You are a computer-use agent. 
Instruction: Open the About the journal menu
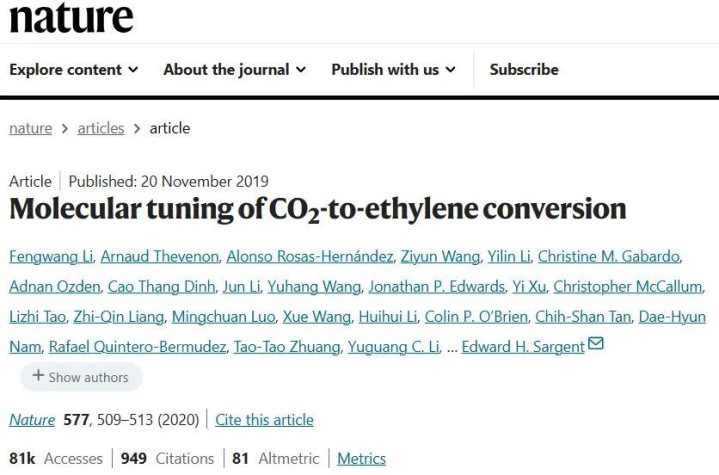click(234, 69)
